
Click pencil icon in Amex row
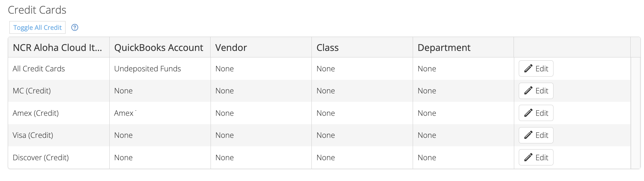(x=528, y=113)
